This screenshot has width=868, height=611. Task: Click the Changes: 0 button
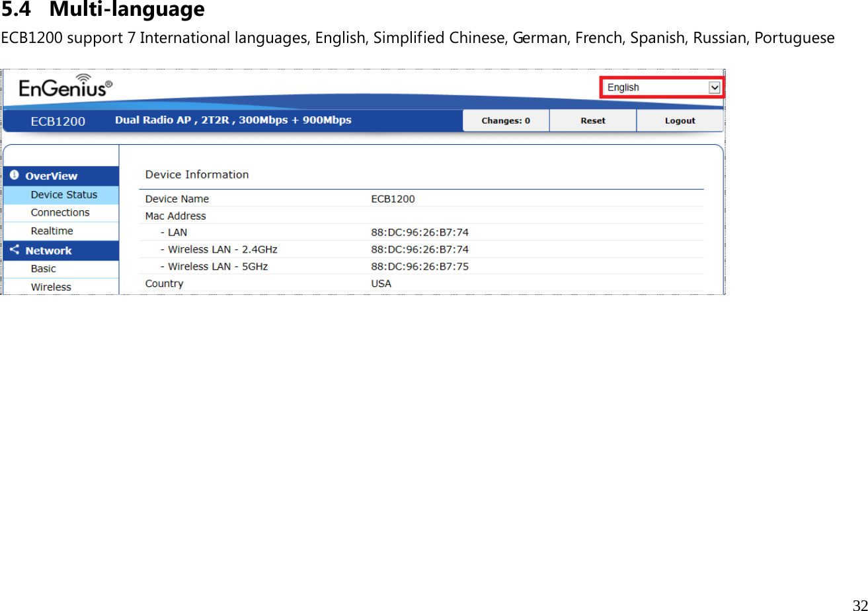[506, 120]
